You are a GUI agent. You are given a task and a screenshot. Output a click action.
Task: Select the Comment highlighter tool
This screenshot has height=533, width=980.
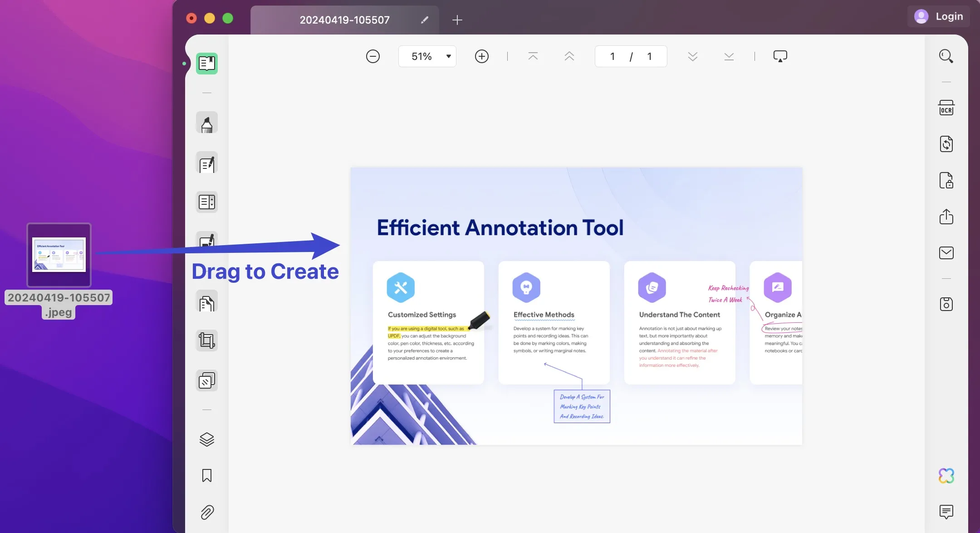click(207, 123)
